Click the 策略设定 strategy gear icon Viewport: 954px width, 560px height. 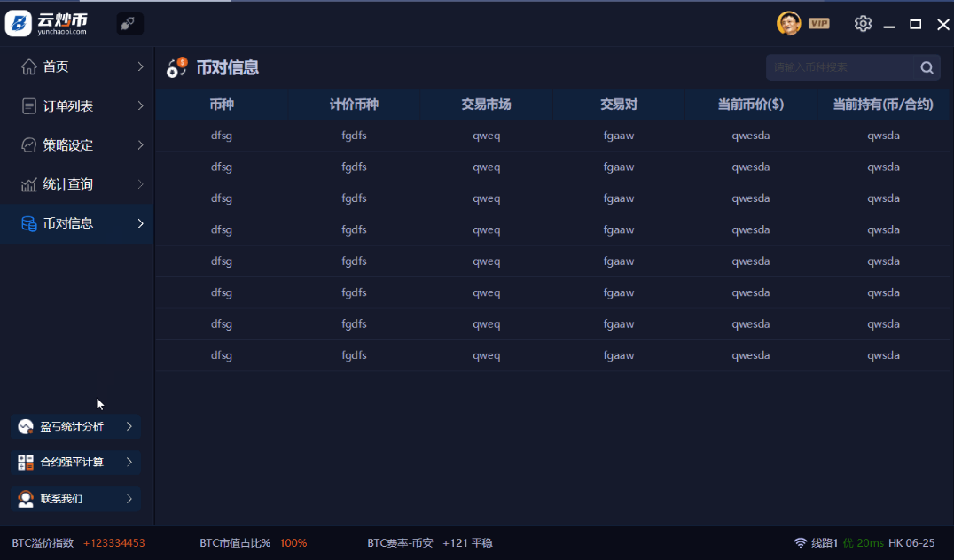click(x=28, y=144)
